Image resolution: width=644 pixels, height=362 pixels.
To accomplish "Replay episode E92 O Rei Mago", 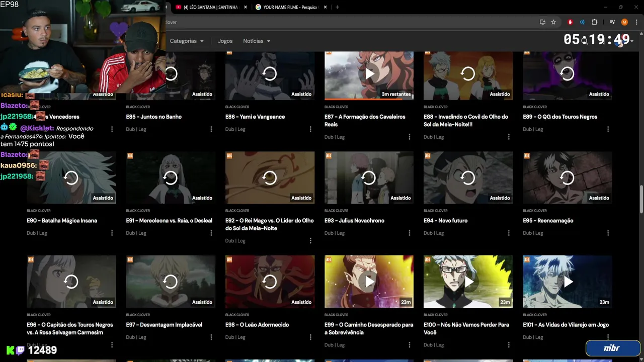I will click(x=270, y=177).
